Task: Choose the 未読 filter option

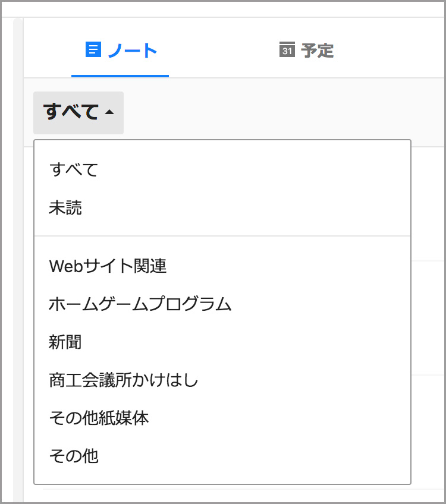Action: [x=65, y=208]
